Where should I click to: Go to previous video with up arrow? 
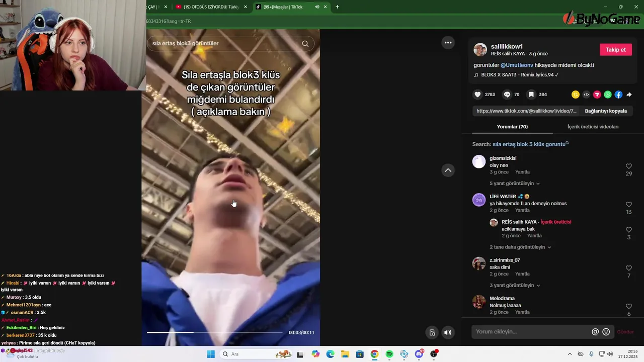(x=448, y=170)
